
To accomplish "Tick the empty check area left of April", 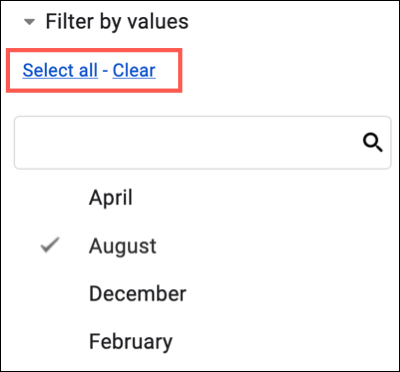I will pyautogui.click(x=50, y=198).
